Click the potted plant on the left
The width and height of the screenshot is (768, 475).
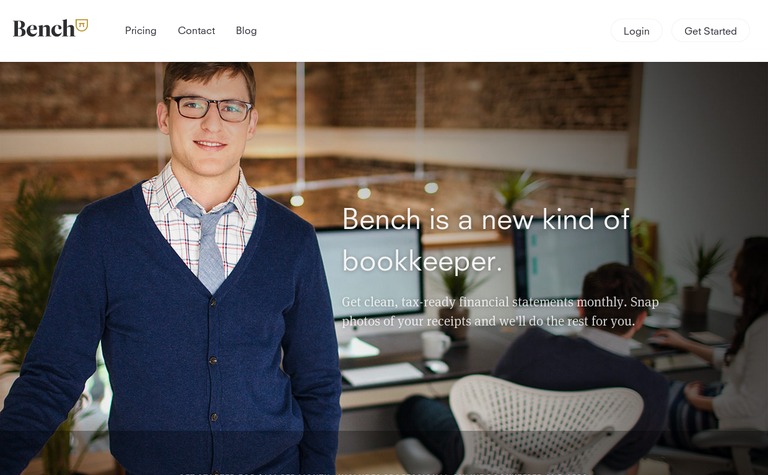click(29, 274)
